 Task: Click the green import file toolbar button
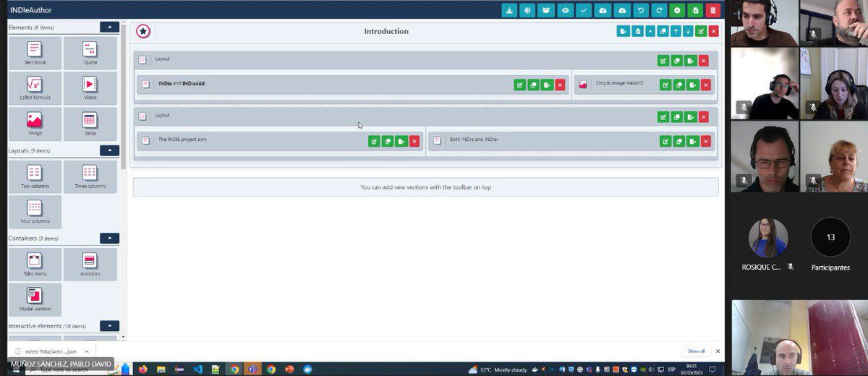pos(695,10)
